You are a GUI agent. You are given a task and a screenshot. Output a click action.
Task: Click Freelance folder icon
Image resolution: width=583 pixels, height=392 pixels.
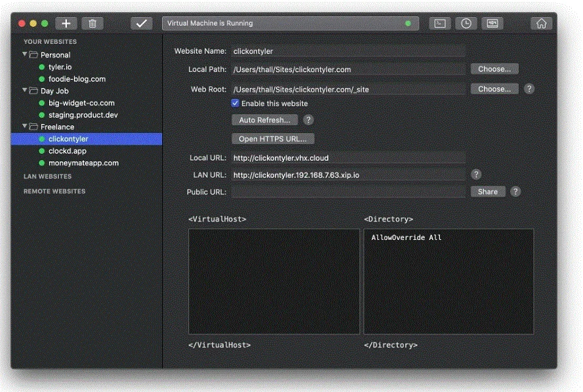point(33,127)
